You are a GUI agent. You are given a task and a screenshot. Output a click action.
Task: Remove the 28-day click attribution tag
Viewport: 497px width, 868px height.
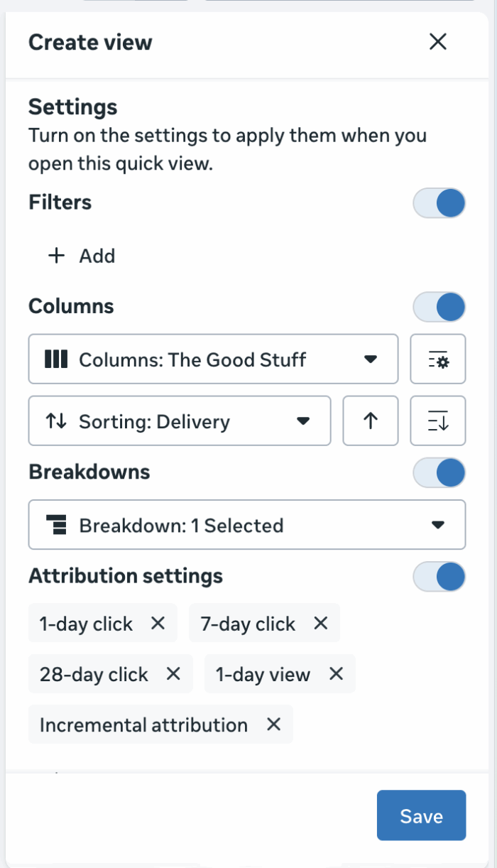tap(173, 674)
